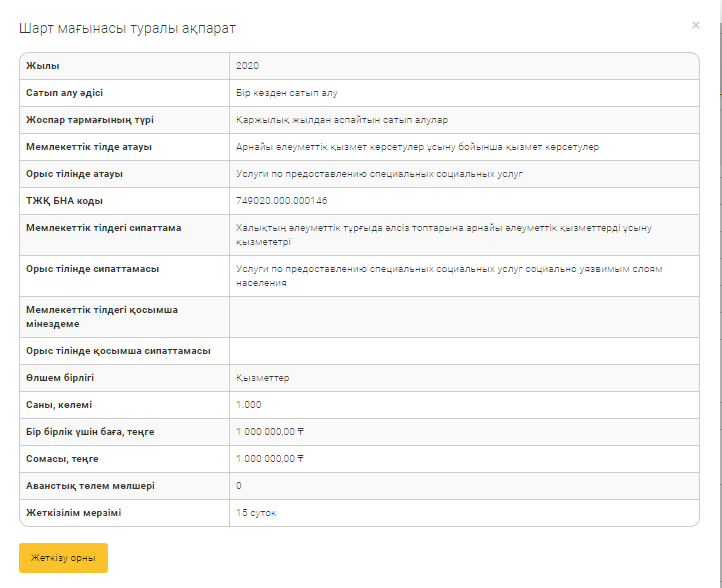Click the Аванстық төлем мөлшері value 0

[x=239, y=486]
